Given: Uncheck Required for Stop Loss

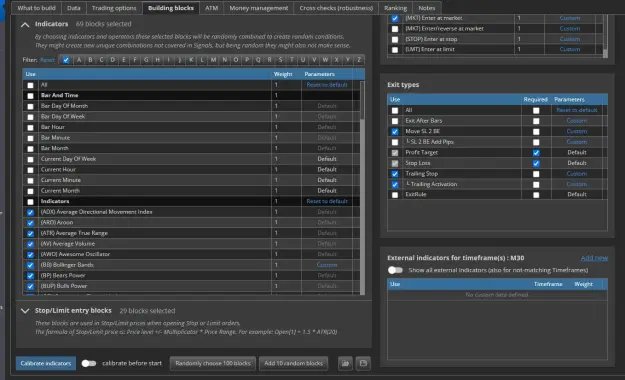Looking at the screenshot, I should click(536, 163).
